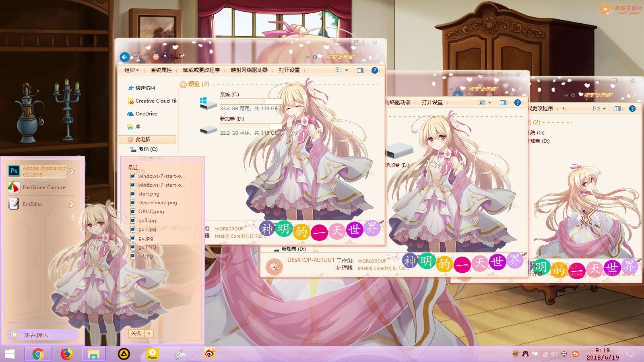Image resolution: width=644 pixels, height=362 pixels.
Task: Open the yellow Player app on the taskbar
Action: (x=153, y=354)
